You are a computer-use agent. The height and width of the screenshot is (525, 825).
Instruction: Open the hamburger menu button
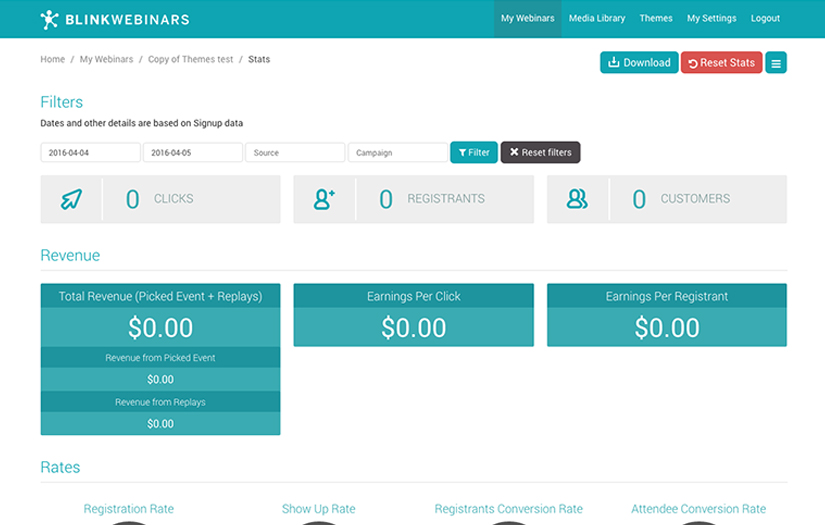pos(776,63)
